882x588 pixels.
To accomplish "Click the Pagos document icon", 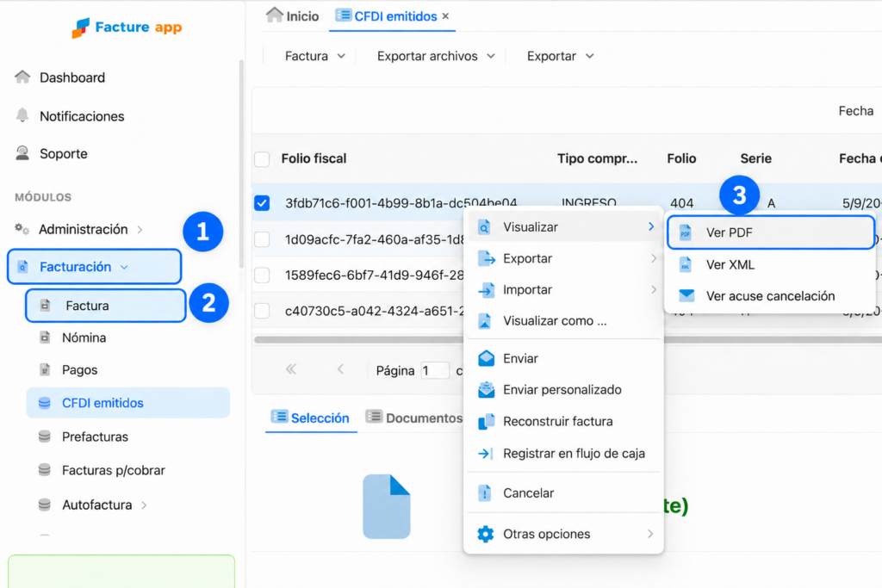I will tap(45, 369).
